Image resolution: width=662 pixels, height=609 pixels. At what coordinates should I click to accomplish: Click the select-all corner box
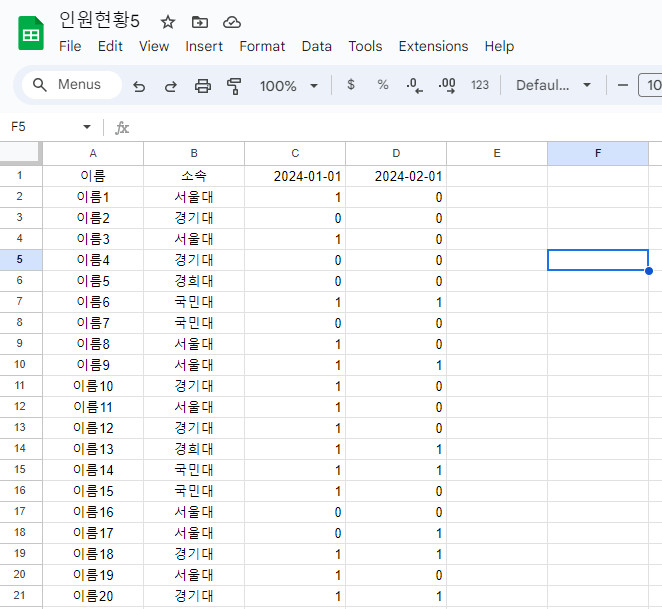click(x=21, y=153)
